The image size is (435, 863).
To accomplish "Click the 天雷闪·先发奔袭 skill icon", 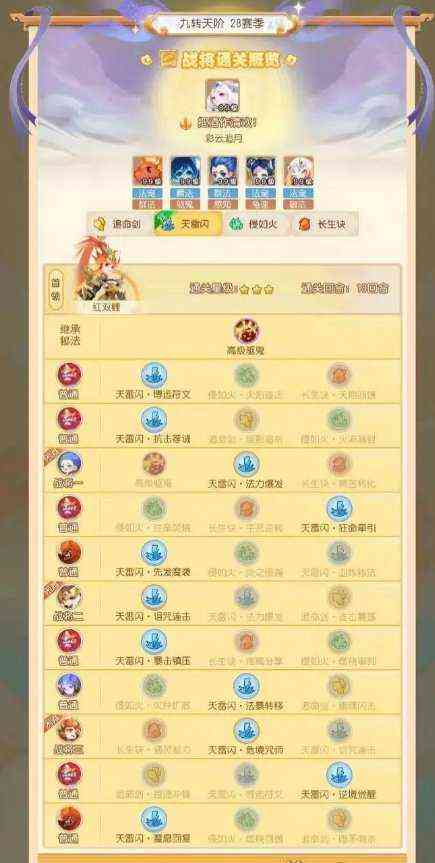I will click(x=154, y=553).
